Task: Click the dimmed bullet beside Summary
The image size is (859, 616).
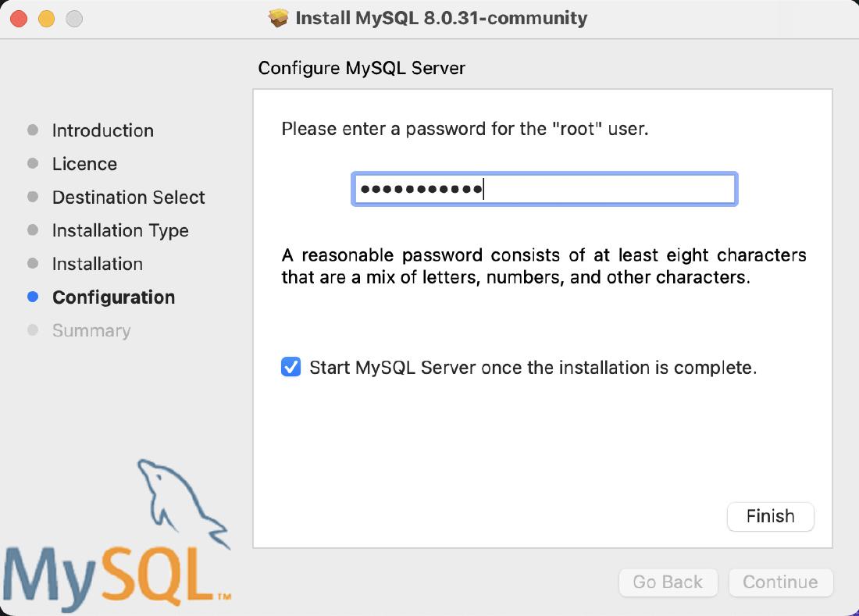Action: 33,330
